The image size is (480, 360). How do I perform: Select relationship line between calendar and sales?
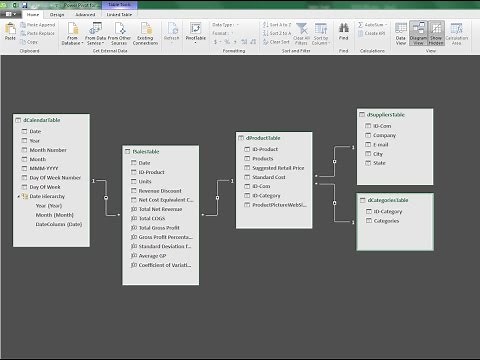[x=106, y=198]
